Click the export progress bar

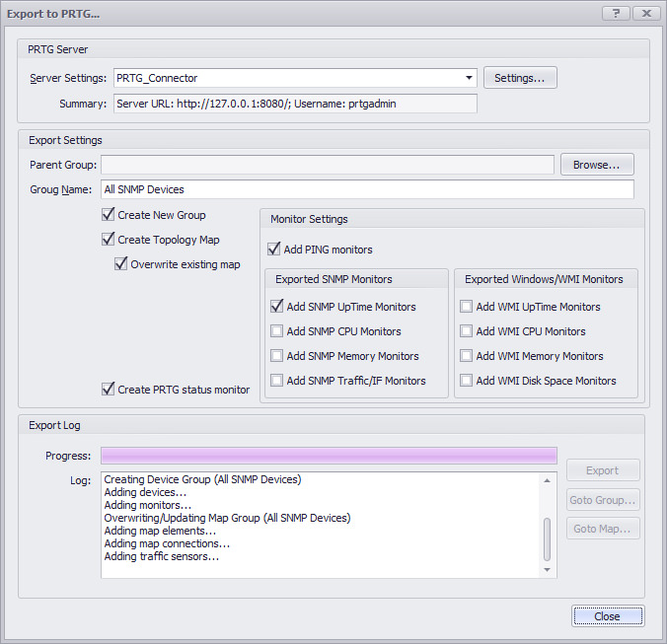pyautogui.click(x=329, y=456)
